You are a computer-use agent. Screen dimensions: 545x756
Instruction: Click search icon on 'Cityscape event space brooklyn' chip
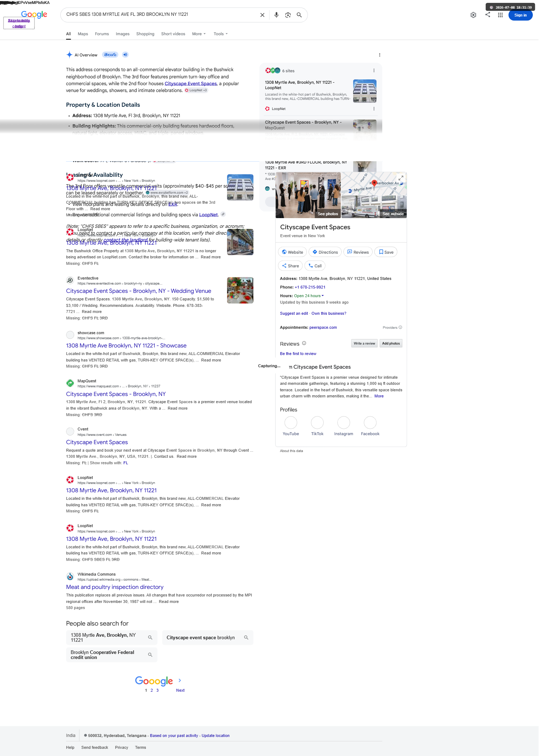[246, 637]
